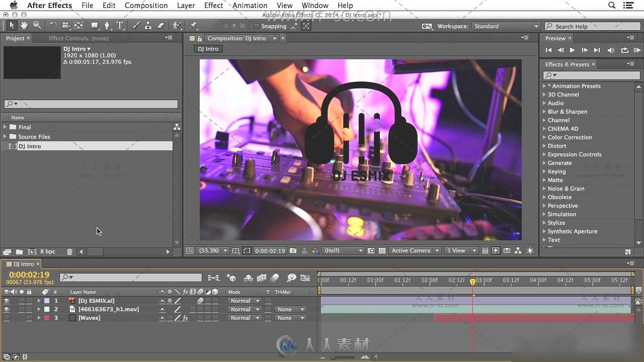The height and width of the screenshot is (362, 644).
Task: Select the DJ Intro timeline tab
Action: [23, 264]
